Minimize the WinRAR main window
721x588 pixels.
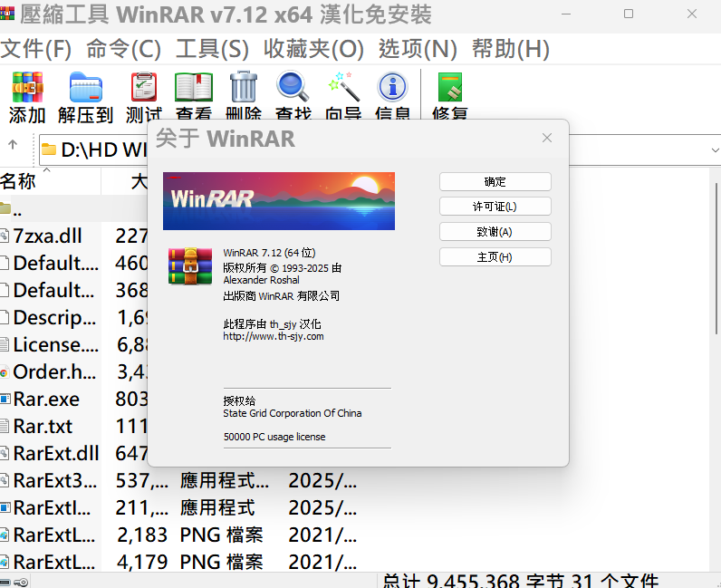(566, 14)
